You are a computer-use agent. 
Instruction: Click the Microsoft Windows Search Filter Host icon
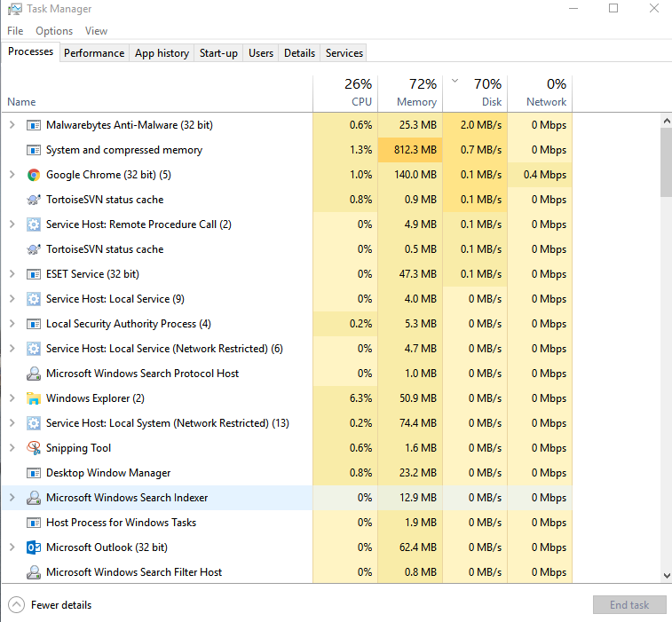[34, 572]
